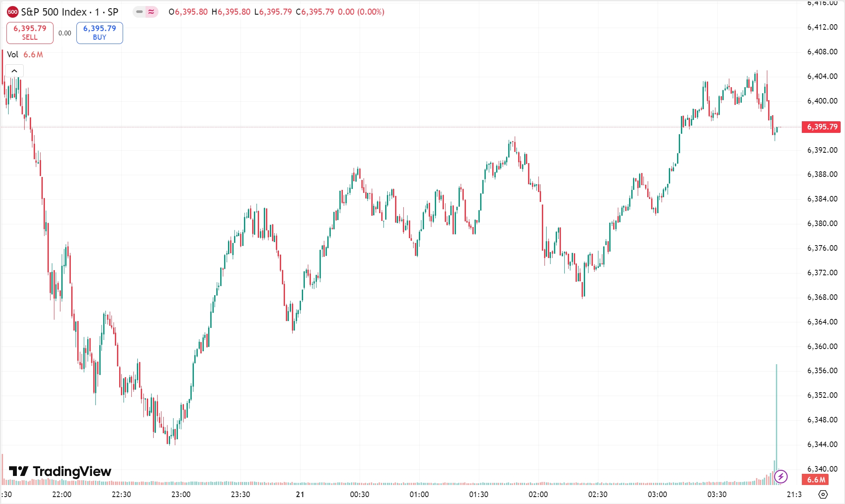The width and height of the screenshot is (845, 504).
Task: Open chart settings hexagon gear icon
Action: click(823, 494)
